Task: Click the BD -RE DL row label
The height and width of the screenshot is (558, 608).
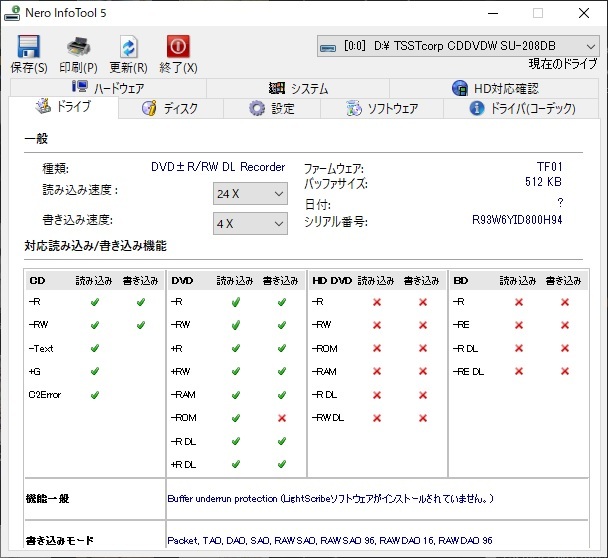Action: click(x=468, y=371)
